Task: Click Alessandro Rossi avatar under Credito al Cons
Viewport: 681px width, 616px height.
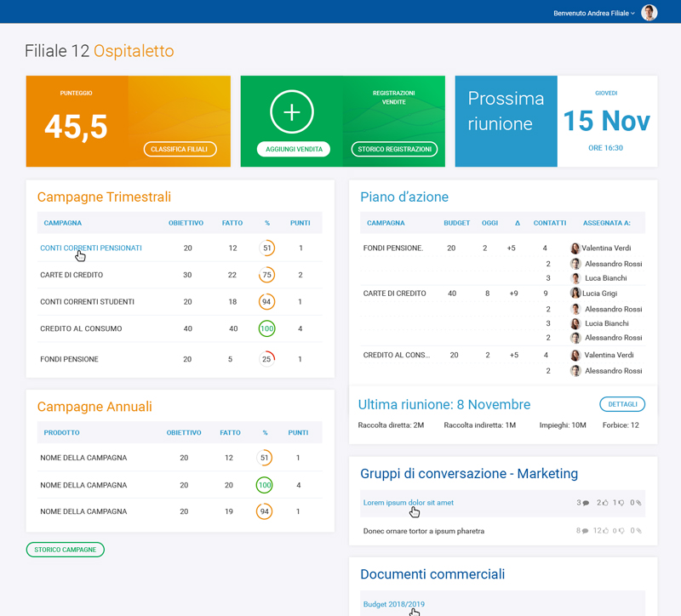Action: point(575,371)
